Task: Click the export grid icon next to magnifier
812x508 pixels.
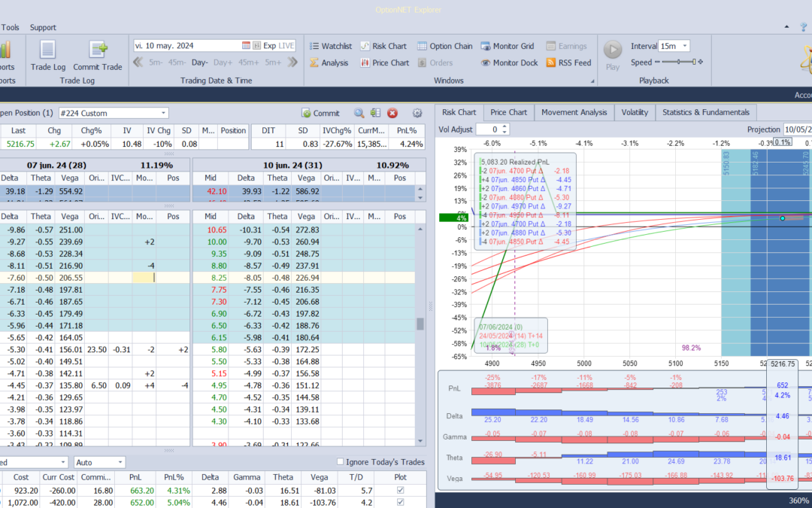Action: (x=375, y=113)
